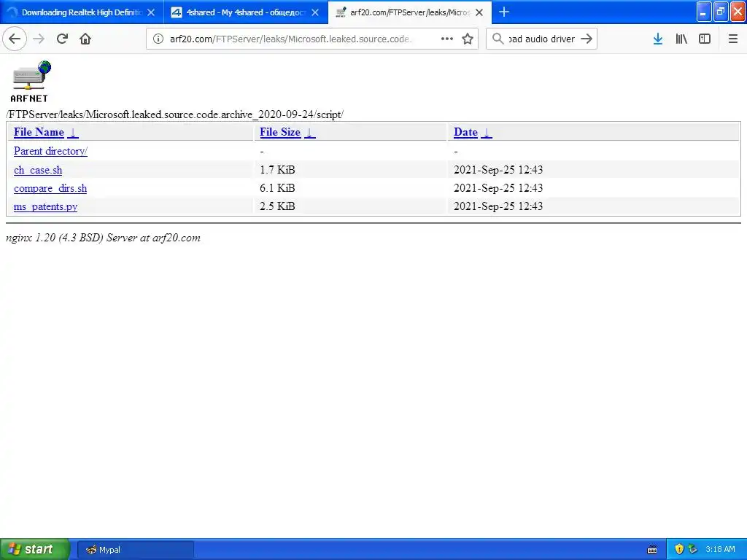This screenshot has height=560, width=747.
Task: Open the page actions three-dot menu
Action: click(447, 39)
